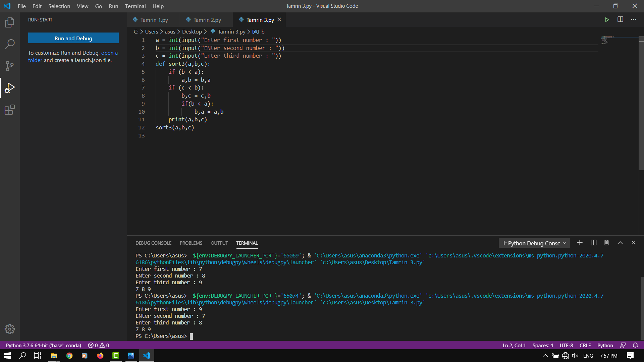Toggle the muted volume tray icon
Viewport: 644px width, 362px height.
point(575,356)
